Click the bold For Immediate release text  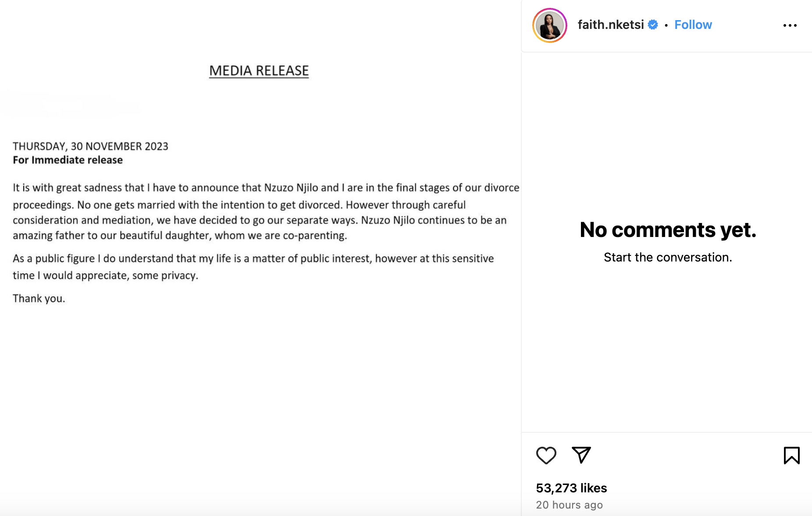(68, 160)
